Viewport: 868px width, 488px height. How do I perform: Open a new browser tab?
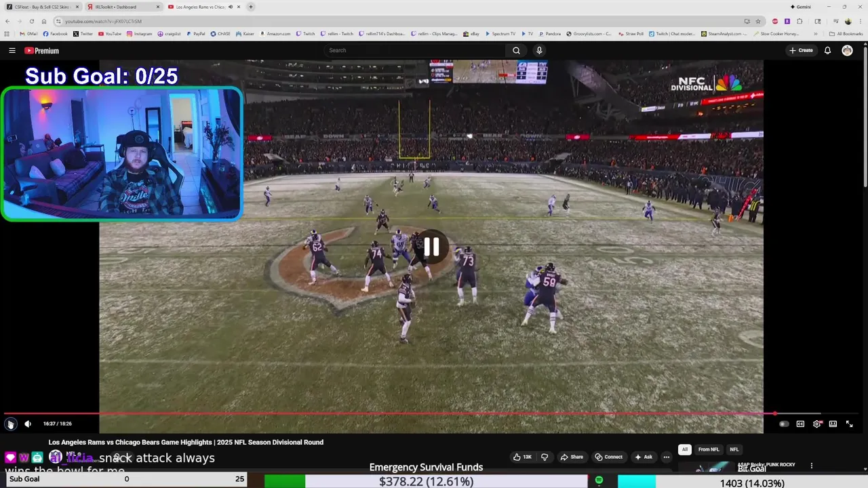click(251, 7)
